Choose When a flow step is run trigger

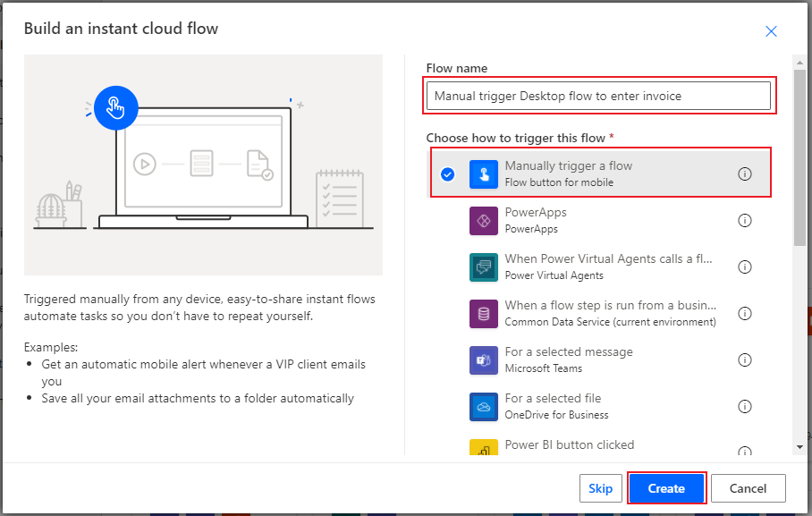pos(599,314)
